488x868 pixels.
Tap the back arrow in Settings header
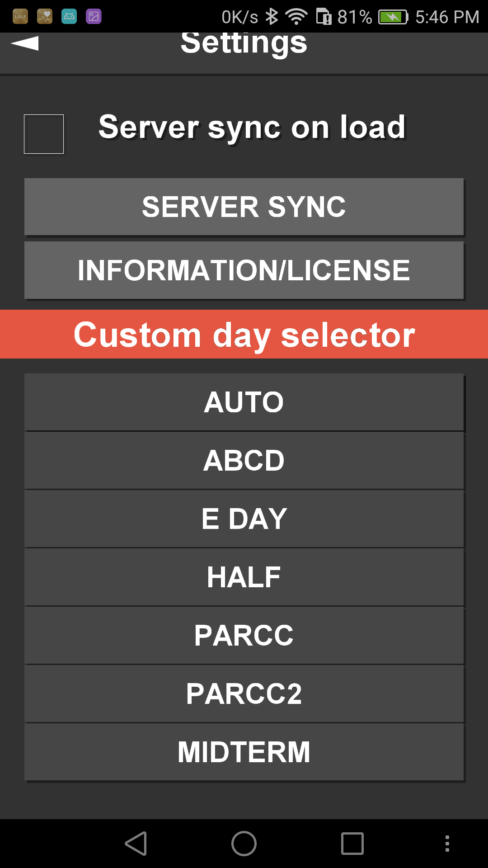[25, 43]
